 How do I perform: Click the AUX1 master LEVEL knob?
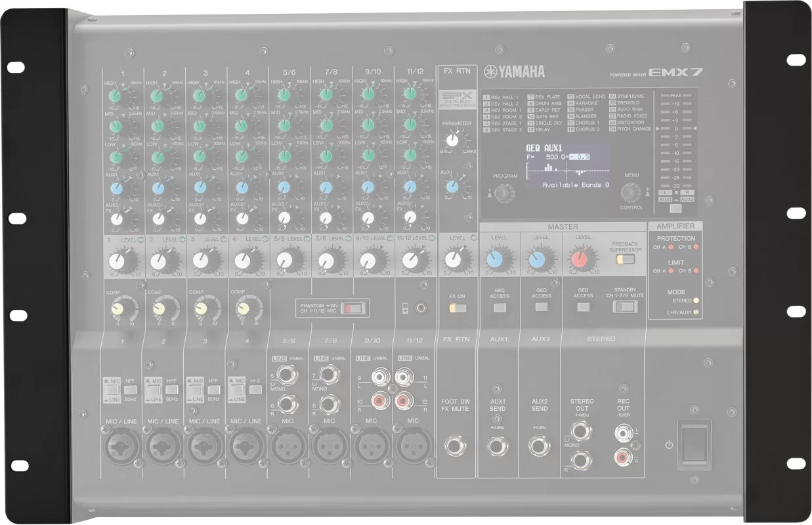[x=497, y=261]
